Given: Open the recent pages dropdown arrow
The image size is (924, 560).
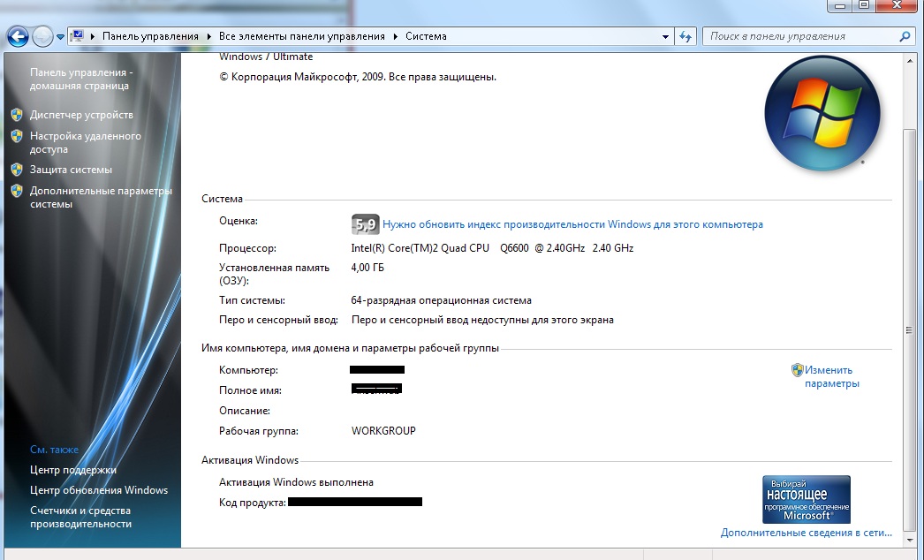Looking at the screenshot, I should pos(60,36).
